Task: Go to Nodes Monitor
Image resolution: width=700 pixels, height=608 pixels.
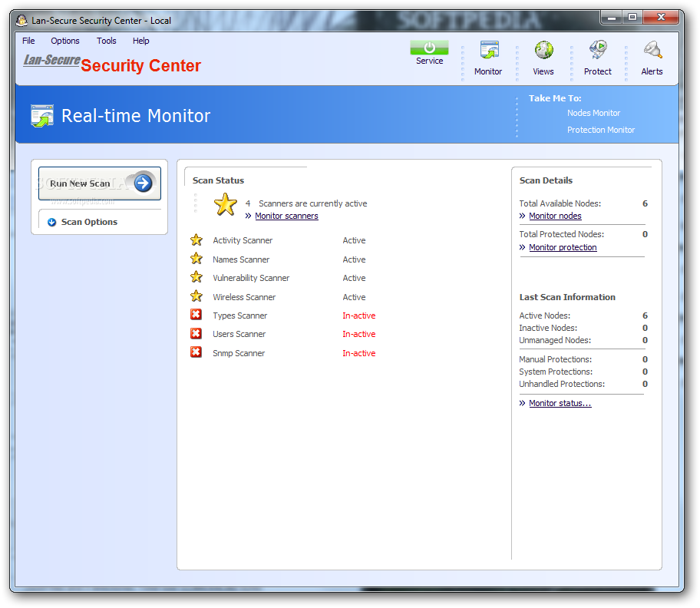Action: [x=593, y=113]
